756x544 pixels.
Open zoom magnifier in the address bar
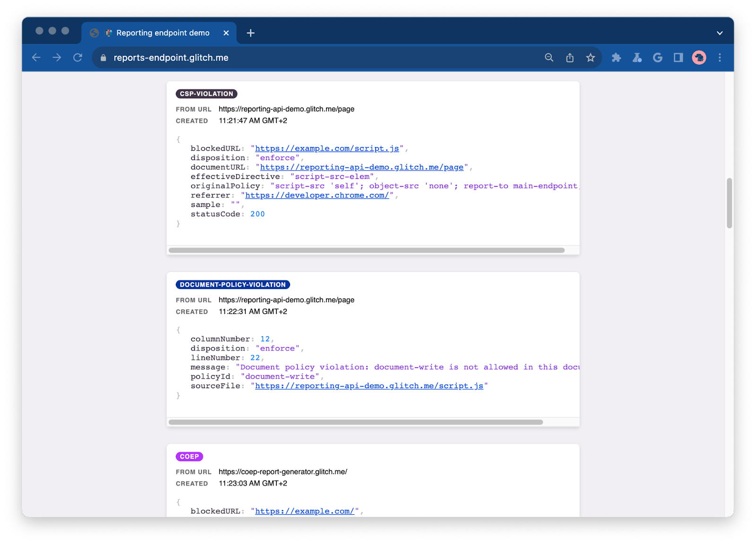[x=549, y=58]
